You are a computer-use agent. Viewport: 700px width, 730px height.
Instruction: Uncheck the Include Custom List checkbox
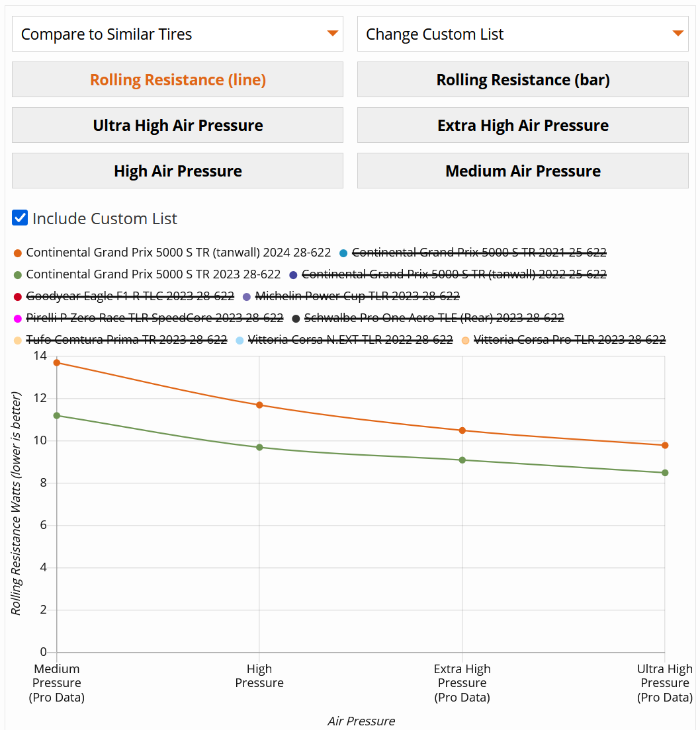pos(20,218)
